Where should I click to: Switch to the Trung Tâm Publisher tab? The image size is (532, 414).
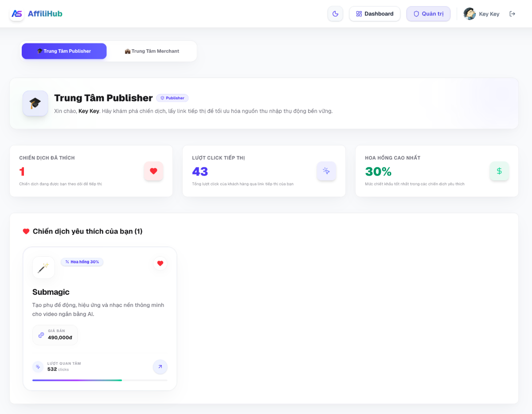click(x=64, y=51)
